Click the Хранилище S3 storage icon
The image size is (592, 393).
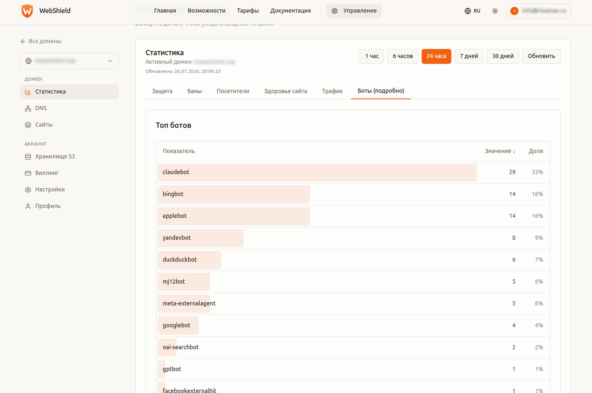28,157
